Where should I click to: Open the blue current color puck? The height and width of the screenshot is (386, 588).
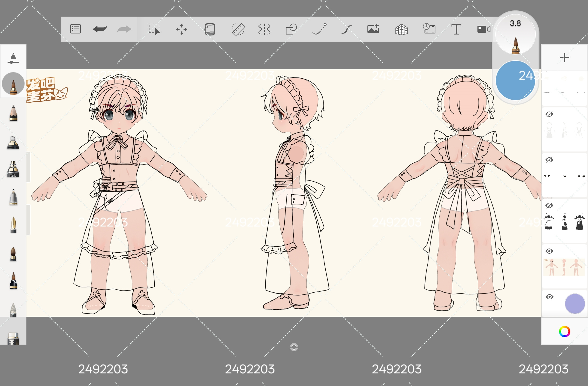point(515,81)
